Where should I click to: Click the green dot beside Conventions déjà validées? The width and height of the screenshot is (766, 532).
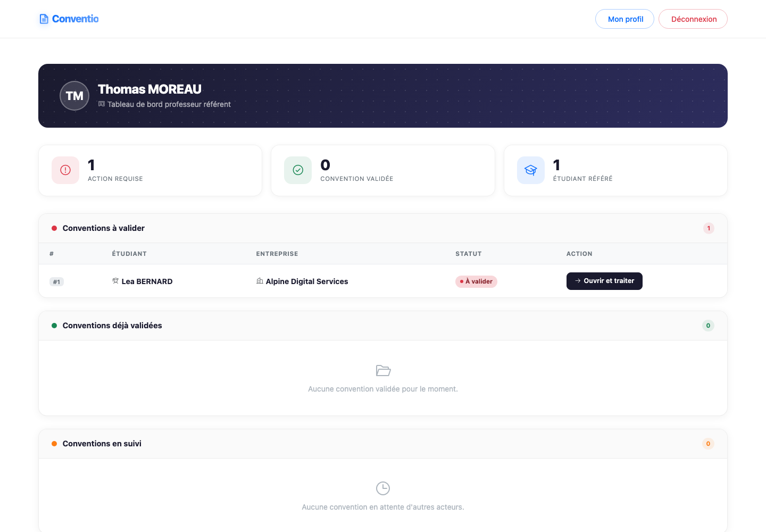[54, 326]
